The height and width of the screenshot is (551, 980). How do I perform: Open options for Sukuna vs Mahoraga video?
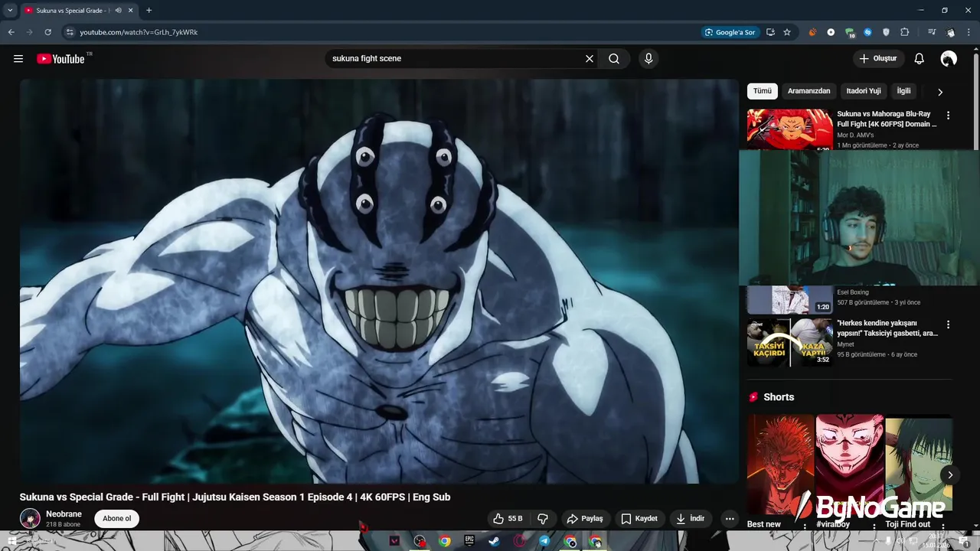coord(948,116)
